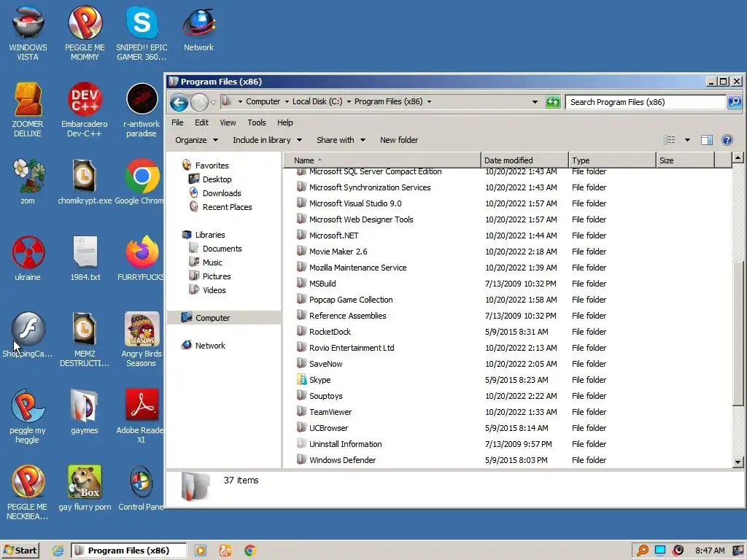
Task: Select 1984.txt desktop file
Action: pyautogui.click(x=85, y=258)
